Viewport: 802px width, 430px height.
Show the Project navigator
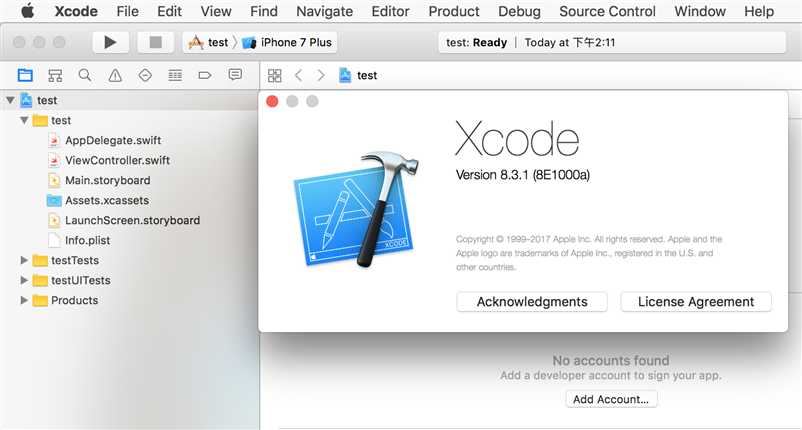[25, 76]
